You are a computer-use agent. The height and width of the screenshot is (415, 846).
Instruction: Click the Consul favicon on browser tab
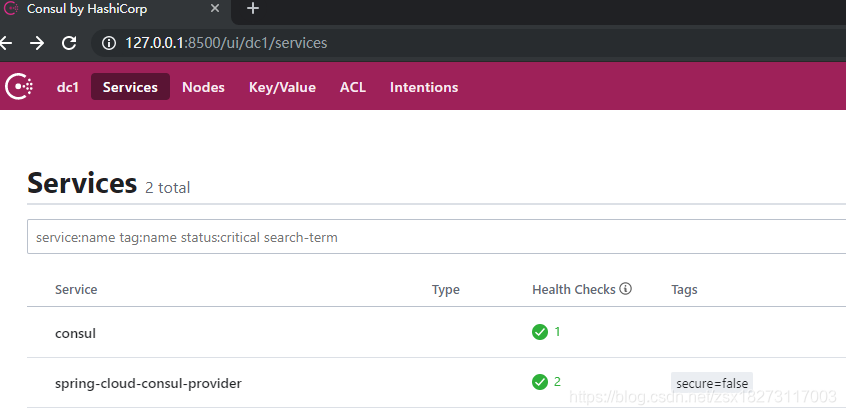tap(11, 9)
